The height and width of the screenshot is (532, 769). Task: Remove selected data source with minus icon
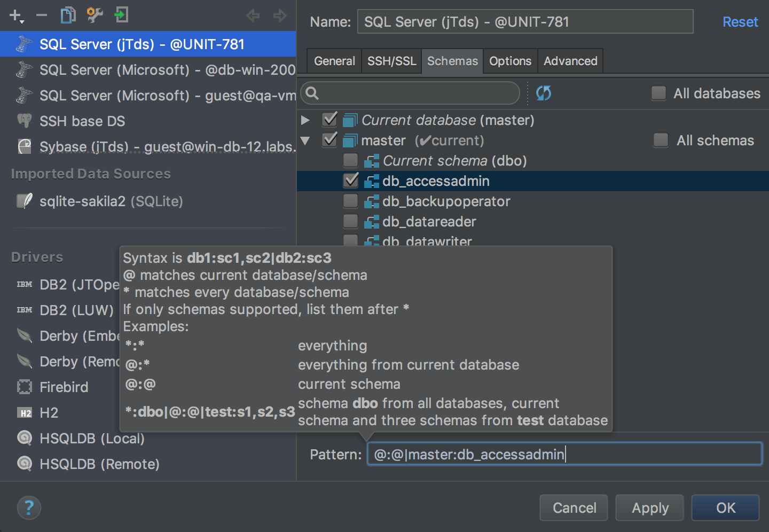pos(42,15)
